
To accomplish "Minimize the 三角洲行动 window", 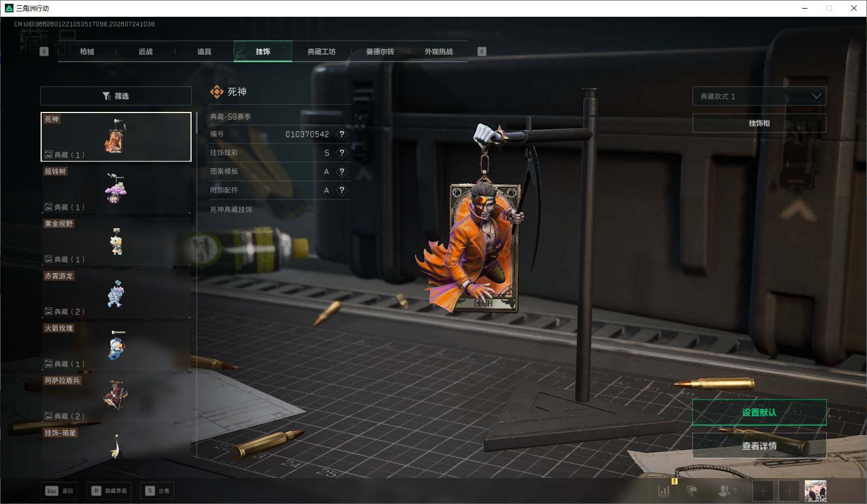I will (804, 8).
